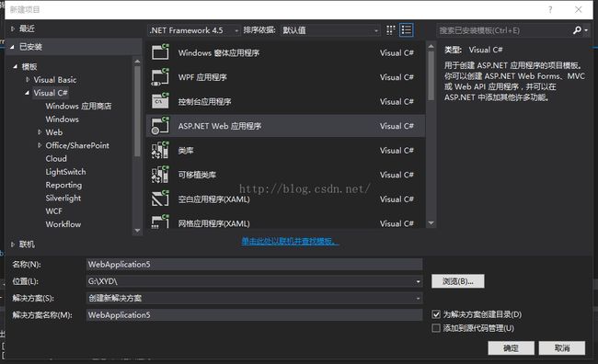
Task: Switch to medium icons list view
Action: [406, 30]
